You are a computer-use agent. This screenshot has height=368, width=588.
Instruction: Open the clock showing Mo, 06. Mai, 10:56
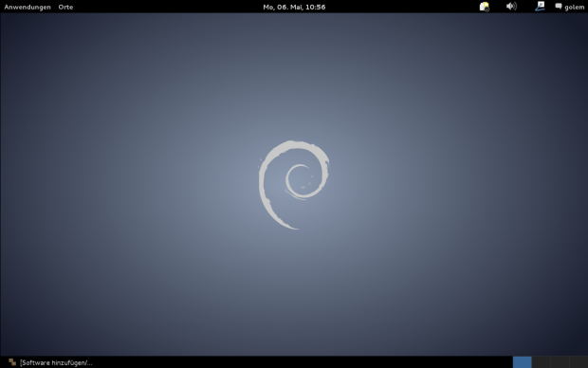[294, 7]
